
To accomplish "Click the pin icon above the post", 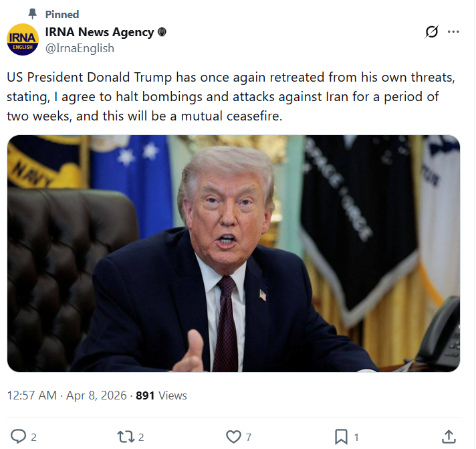I will pos(32,13).
